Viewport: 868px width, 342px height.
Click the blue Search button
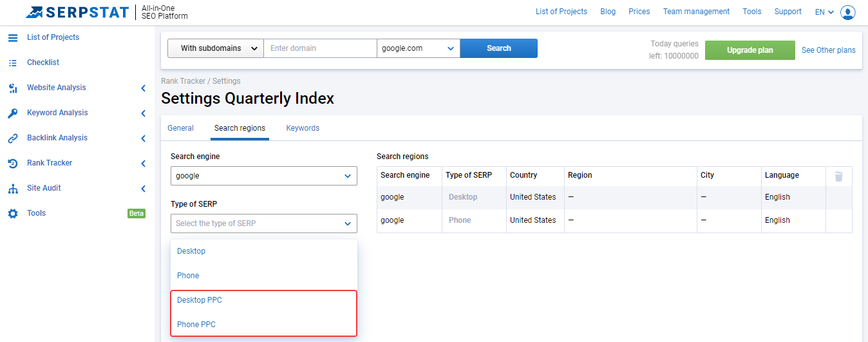point(499,48)
